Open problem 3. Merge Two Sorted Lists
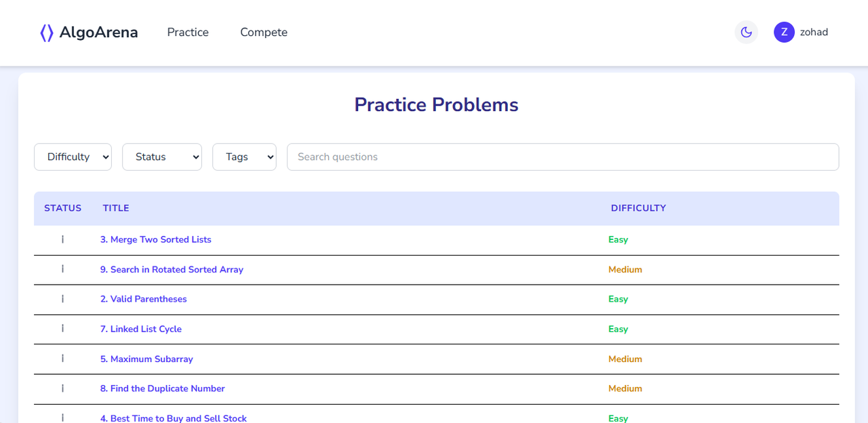 156,239
